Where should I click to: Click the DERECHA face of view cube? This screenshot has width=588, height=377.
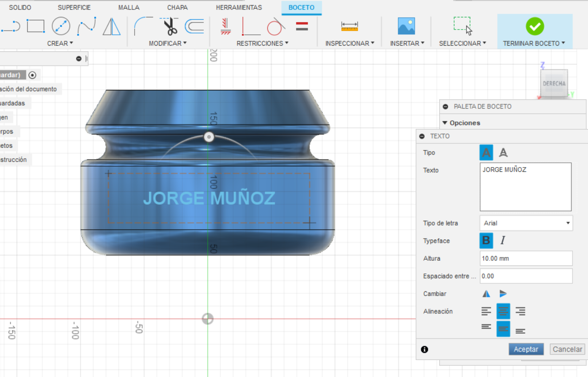[x=554, y=83]
